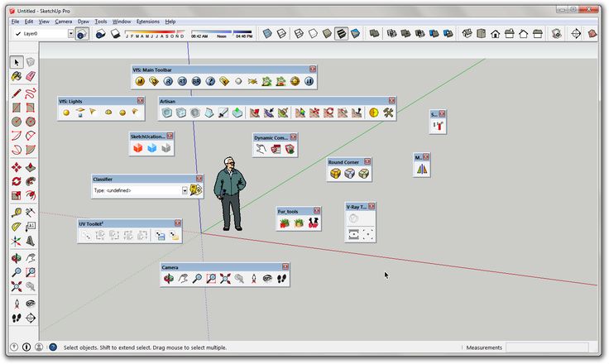This screenshot has height=364, width=609.
Task: Start V-Ray render with the R icon
Action: (168, 81)
